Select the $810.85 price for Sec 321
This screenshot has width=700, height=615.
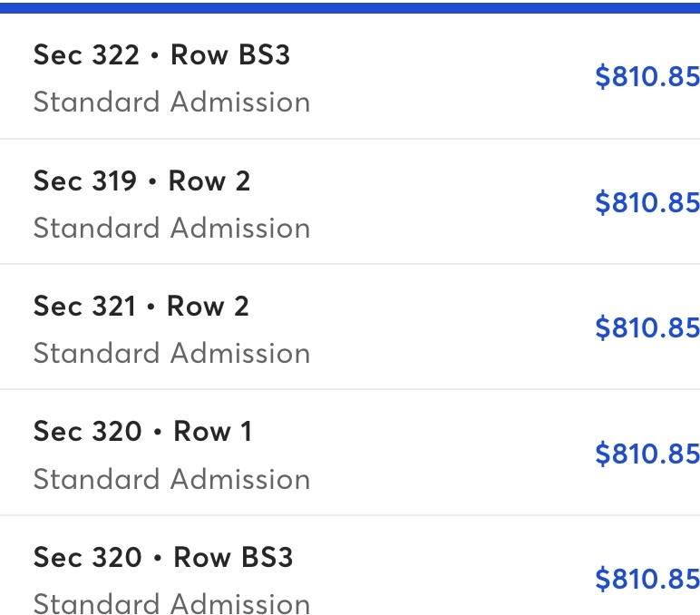click(x=647, y=327)
